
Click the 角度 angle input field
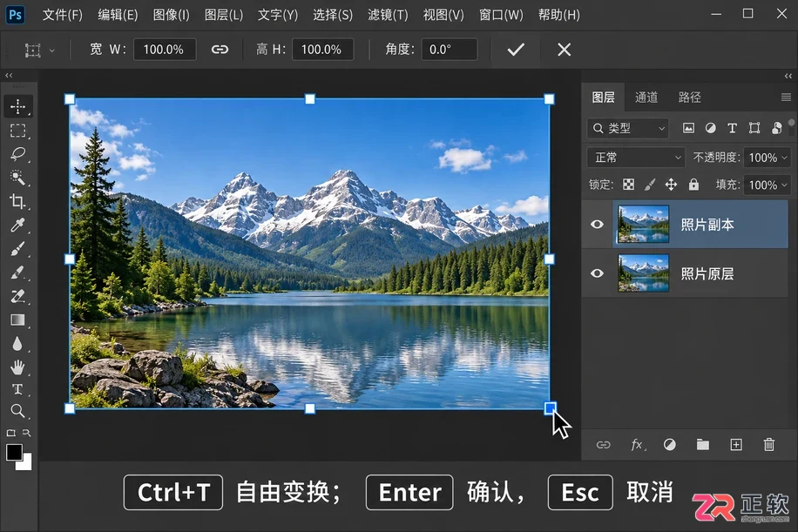pos(450,50)
